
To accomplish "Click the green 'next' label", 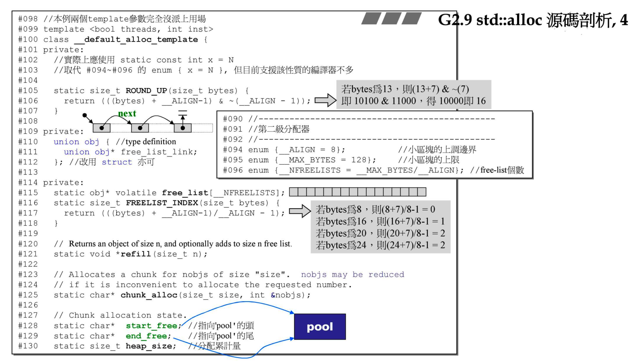I will coord(127,113).
